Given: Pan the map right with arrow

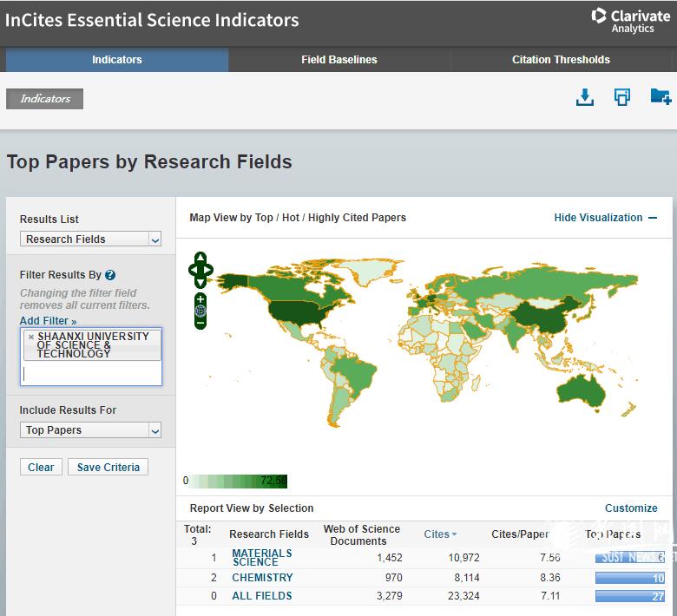Looking at the screenshot, I should (x=209, y=270).
